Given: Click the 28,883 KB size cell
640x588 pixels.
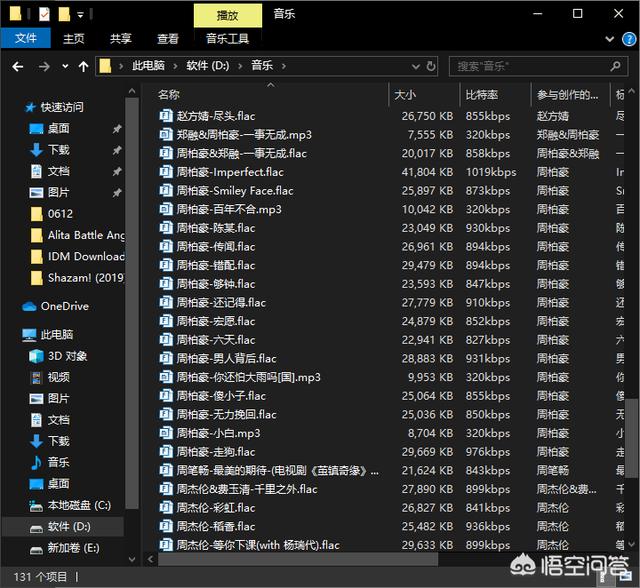Looking at the screenshot, I should point(427,358).
